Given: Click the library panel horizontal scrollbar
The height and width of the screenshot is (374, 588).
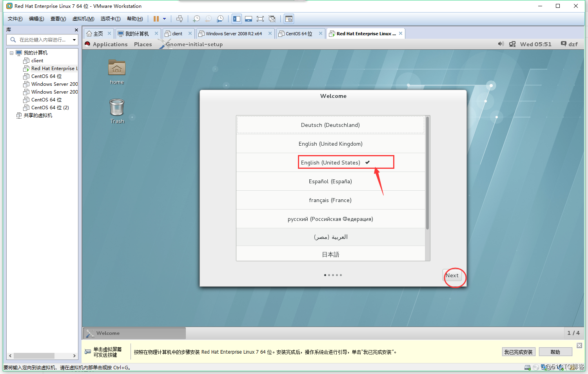Looking at the screenshot, I should coord(34,356).
